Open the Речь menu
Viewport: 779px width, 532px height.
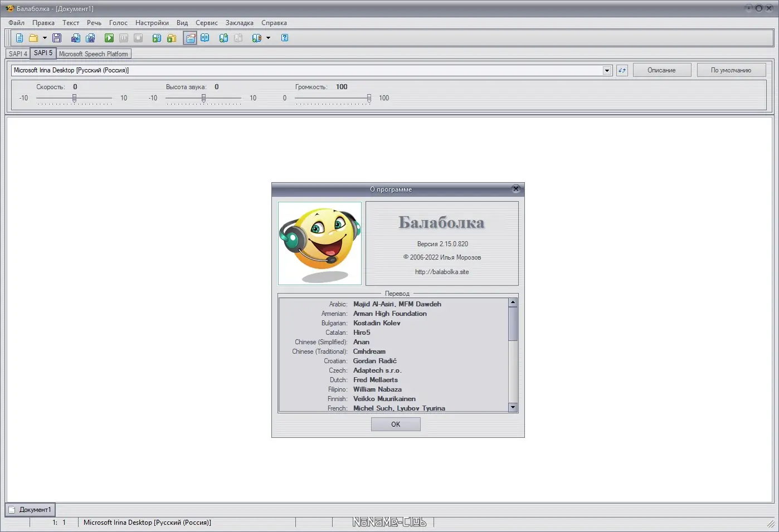[x=94, y=23]
